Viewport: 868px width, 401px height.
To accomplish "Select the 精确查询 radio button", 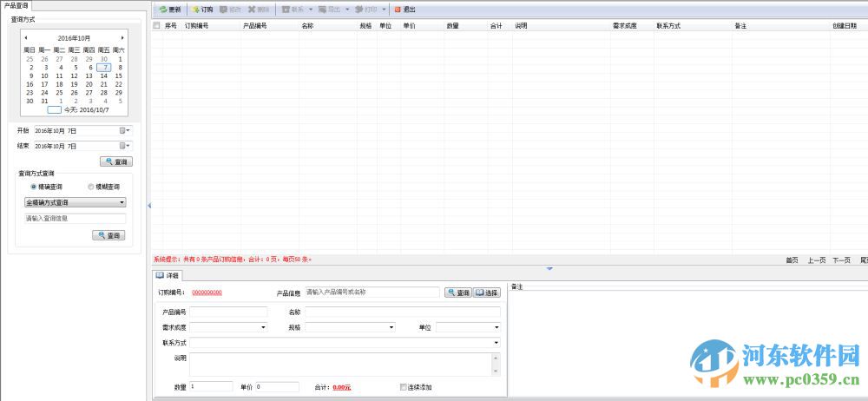I will 33,187.
